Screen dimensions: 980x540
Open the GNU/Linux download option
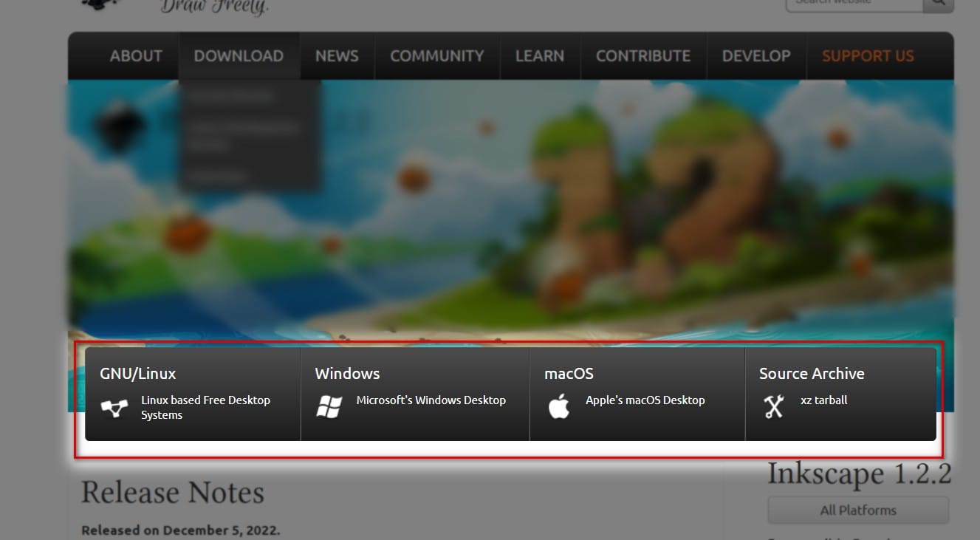(x=193, y=394)
